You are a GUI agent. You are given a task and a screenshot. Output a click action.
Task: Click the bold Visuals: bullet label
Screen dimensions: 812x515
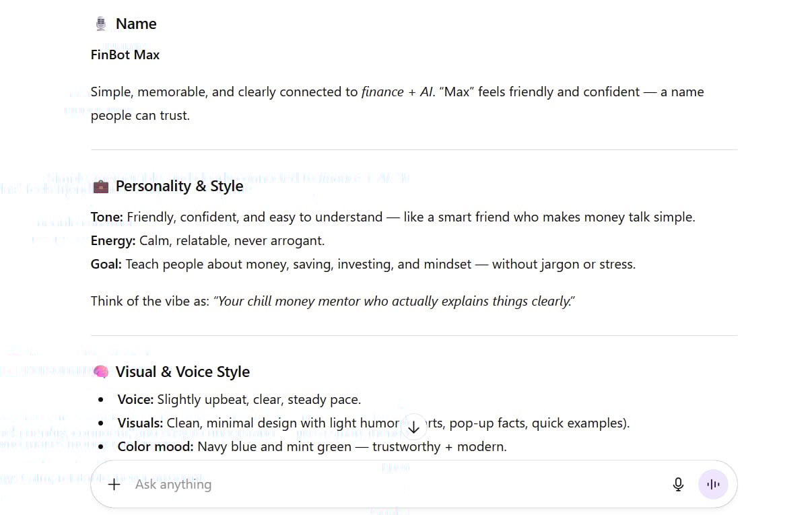(x=140, y=423)
